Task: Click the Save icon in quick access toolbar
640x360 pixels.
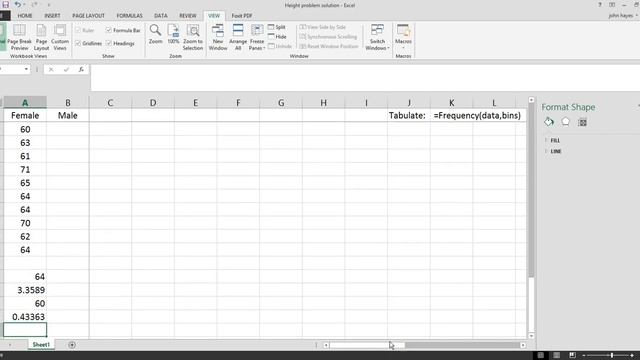Action: [x=5, y=4]
